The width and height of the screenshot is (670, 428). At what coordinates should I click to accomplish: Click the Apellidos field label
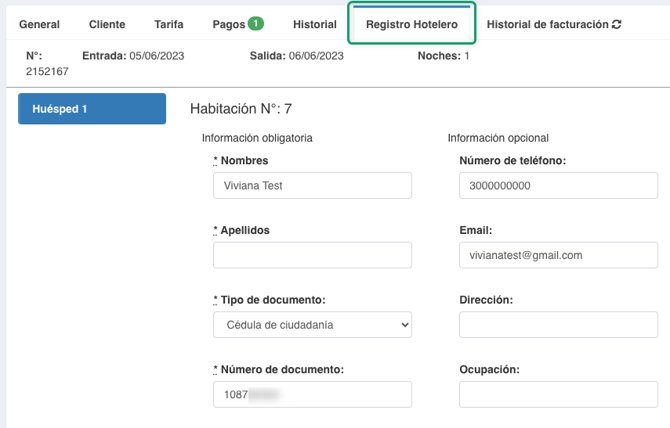coord(245,230)
